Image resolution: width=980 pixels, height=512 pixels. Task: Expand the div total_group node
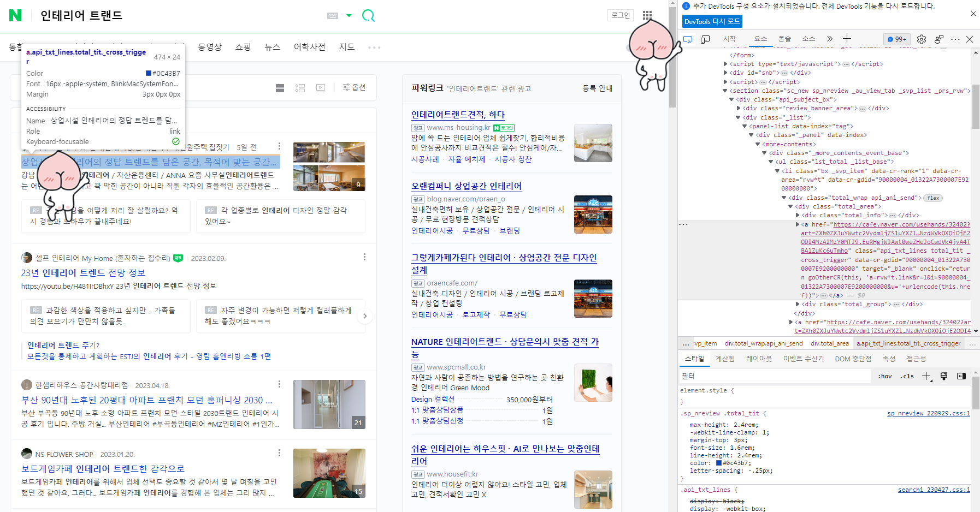click(x=798, y=304)
